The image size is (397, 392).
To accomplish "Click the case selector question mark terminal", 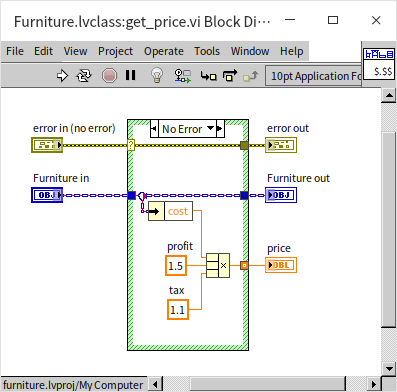I will 131,145.
